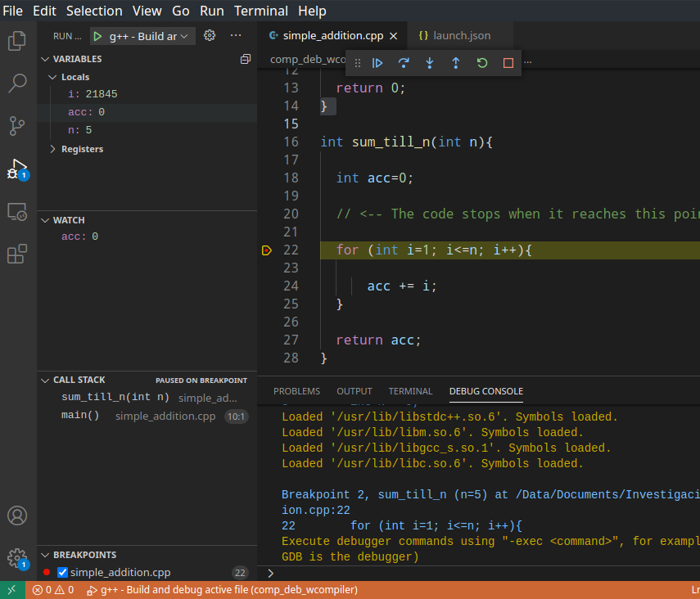Click the g++ Build and debug status item
This screenshot has height=599, width=700.
pos(222,590)
